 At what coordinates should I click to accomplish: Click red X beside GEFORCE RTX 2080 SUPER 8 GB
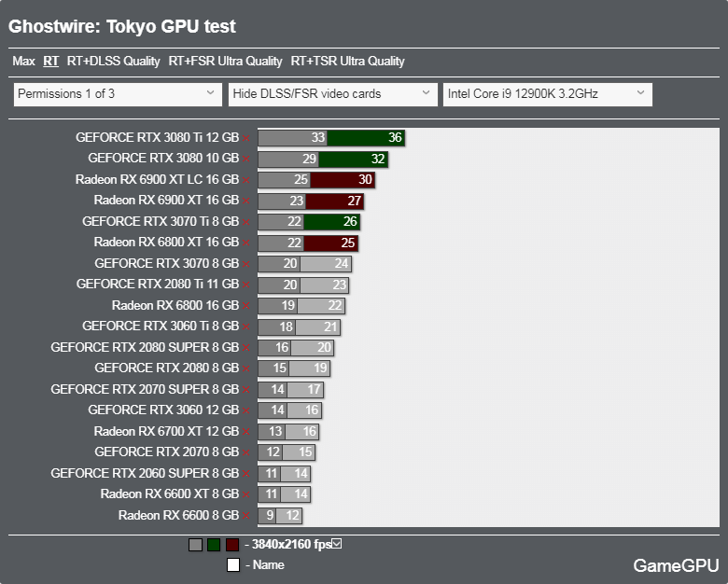click(246, 348)
